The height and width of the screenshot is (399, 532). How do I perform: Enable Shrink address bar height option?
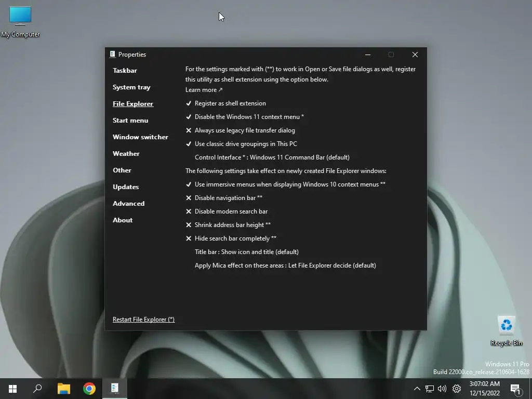[228, 225]
